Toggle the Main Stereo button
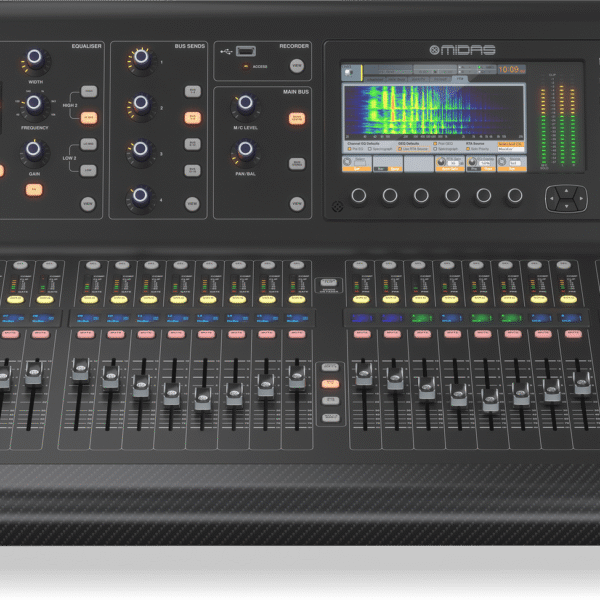The image size is (600, 600). (297, 164)
